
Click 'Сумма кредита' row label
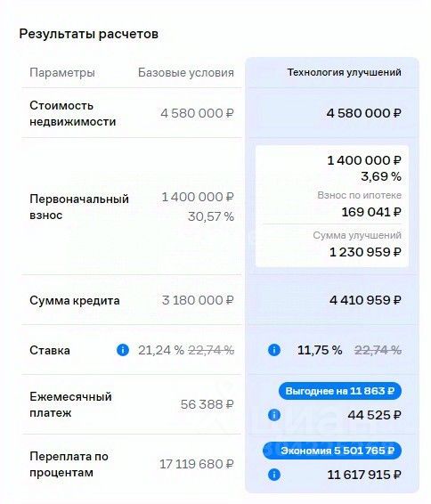[75, 301]
